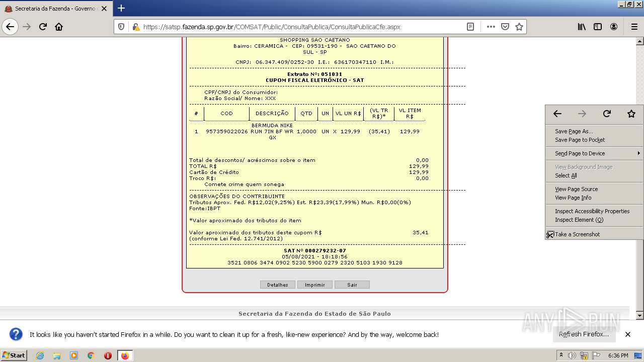Click Secretaria da Fazenda footer text
The image size is (644, 362).
point(314,313)
